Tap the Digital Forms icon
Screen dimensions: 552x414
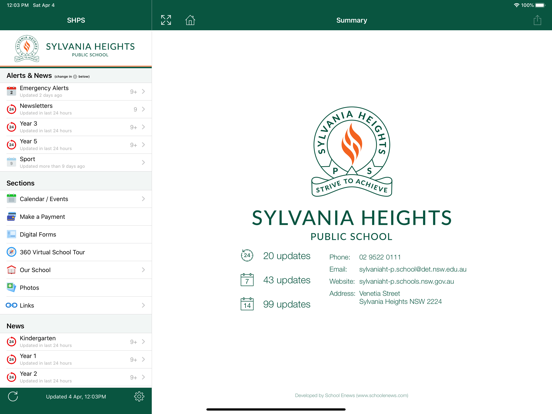[x=11, y=234]
